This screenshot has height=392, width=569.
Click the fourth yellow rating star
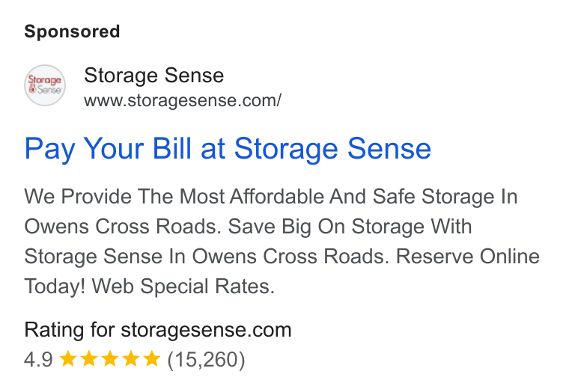[131, 358]
